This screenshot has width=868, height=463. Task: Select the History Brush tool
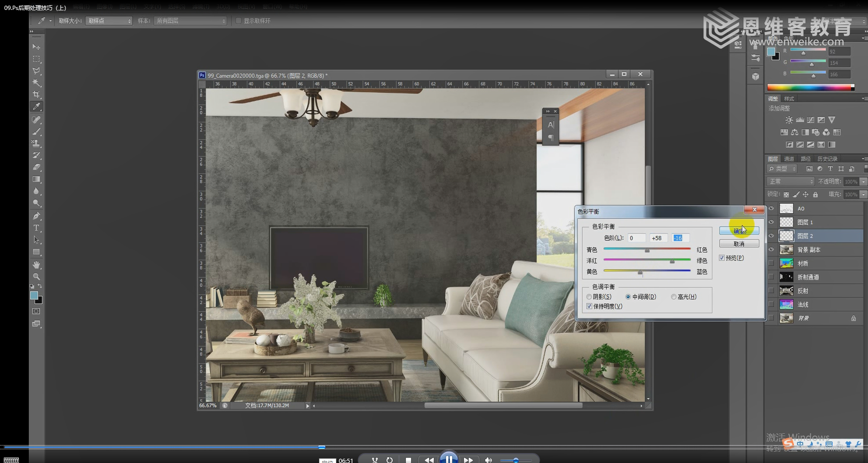(x=36, y=155)
